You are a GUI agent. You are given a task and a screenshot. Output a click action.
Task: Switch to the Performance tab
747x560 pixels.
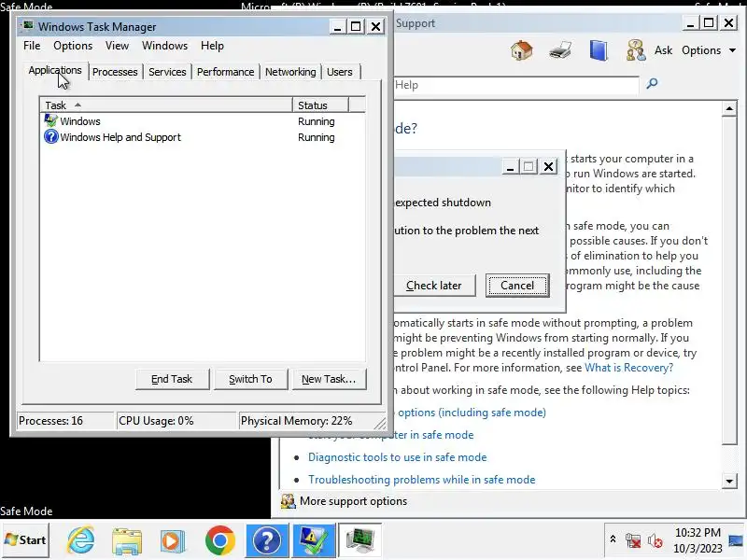point(225,72)
